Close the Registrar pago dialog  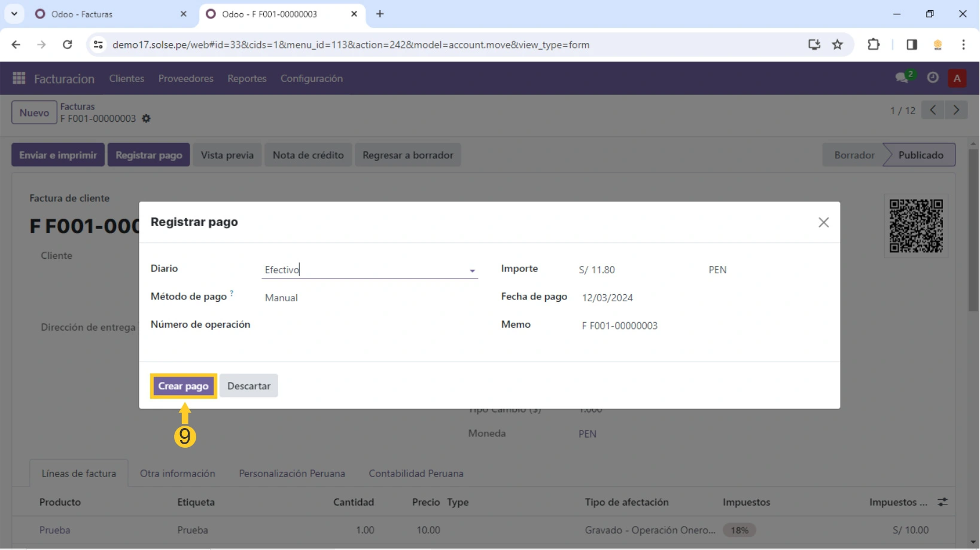point(823,222)
